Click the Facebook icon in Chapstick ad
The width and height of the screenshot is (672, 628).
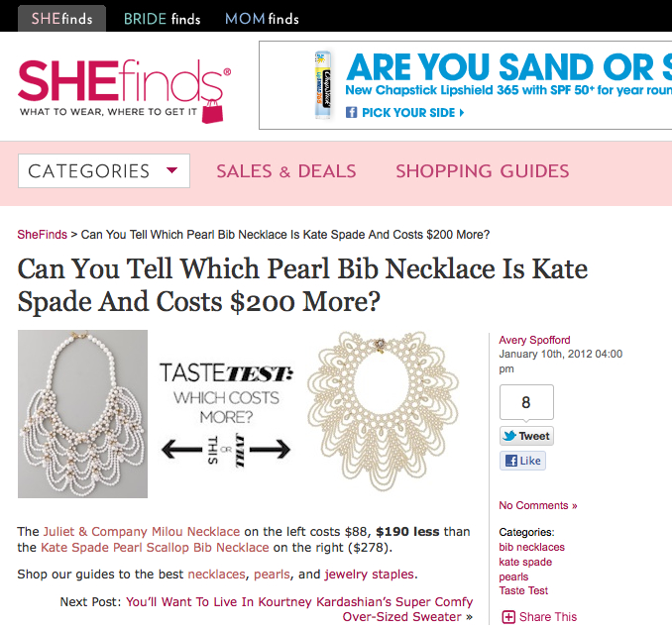tap(351, 113)
